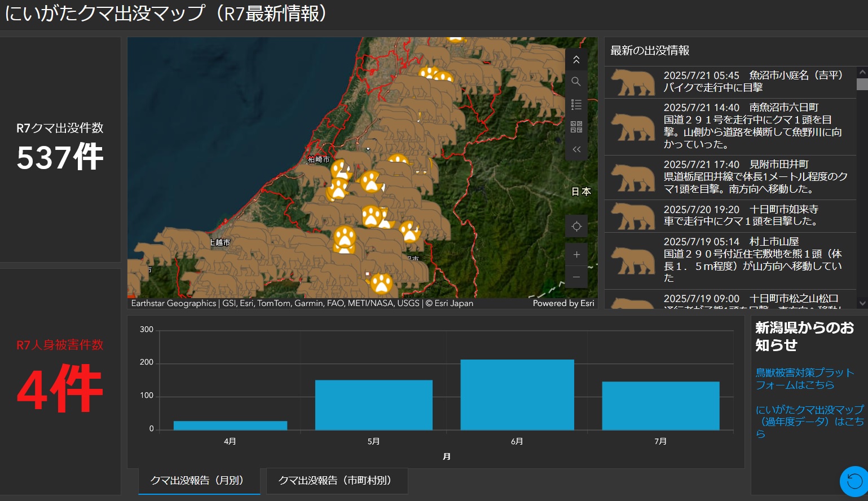This screenshot has width=868, height=501.
Task: Select the 2025/7/21 05:45 魚沼市小庭名 report text
Action: tap(754, 81)
